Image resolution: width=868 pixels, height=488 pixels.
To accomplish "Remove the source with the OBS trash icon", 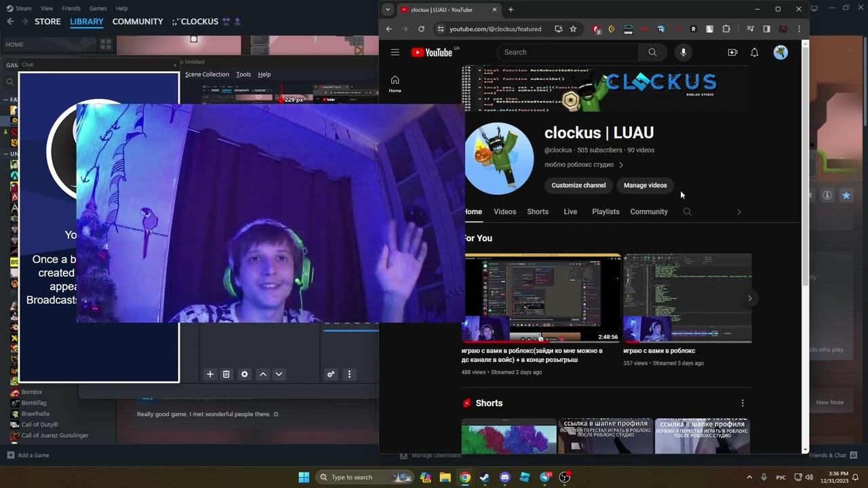I will click(226, 374).
